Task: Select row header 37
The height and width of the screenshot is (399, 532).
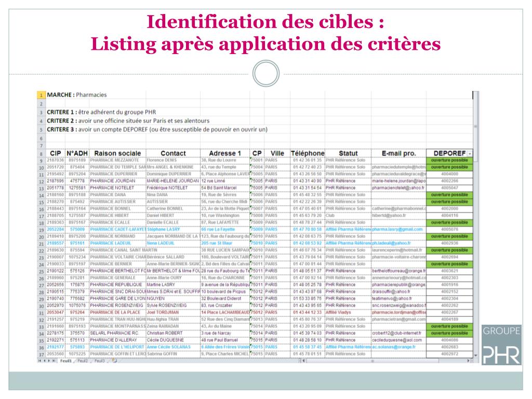Action: coord(41,354)
